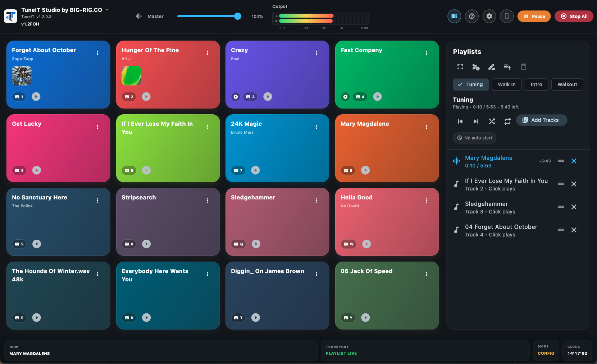Screen dimensions: 597x364
Task: Click the Master waveform icon
Action: pyautogui.click(x=139, y=16)
